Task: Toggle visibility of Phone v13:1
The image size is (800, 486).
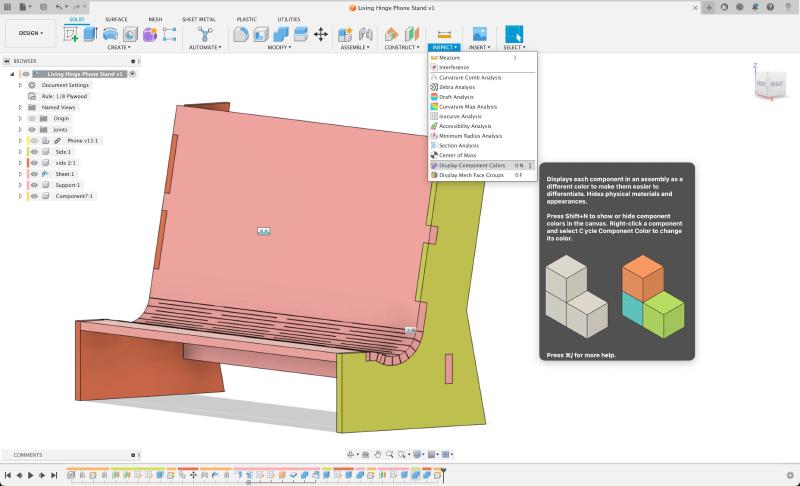Action: 34,141
